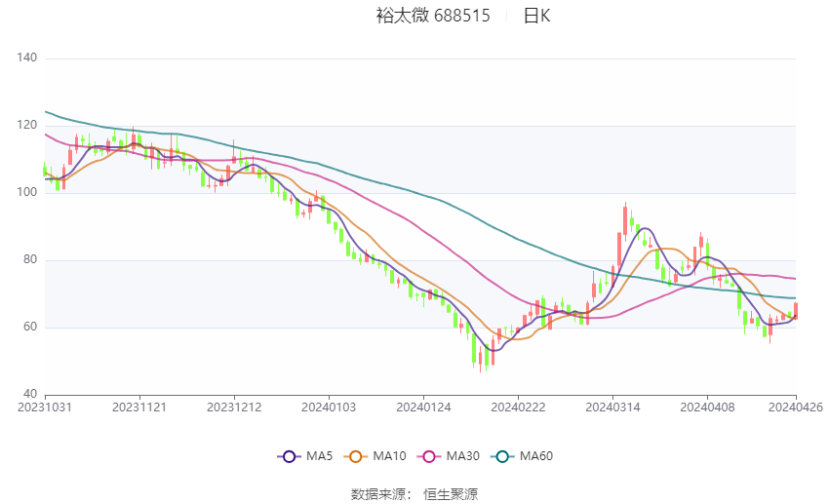This screenshot has width=829, height=504.
Task: Open the 恒生聚源 data source text
Action: click(x=451, y=494)
